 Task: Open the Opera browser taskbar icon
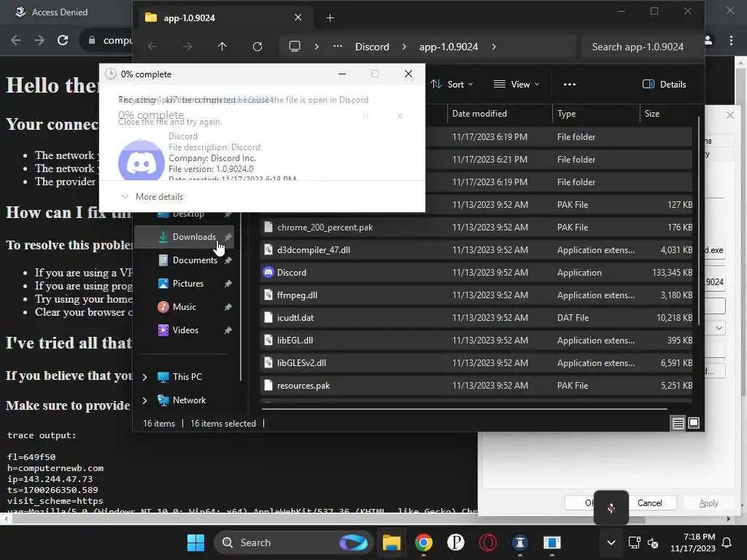coord(488,542)
